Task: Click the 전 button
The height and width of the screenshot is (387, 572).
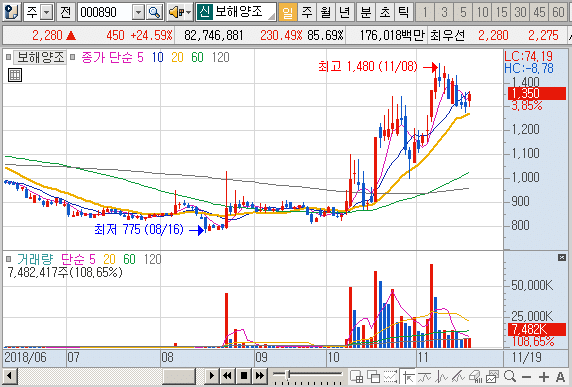Action: tap(65, 12)
